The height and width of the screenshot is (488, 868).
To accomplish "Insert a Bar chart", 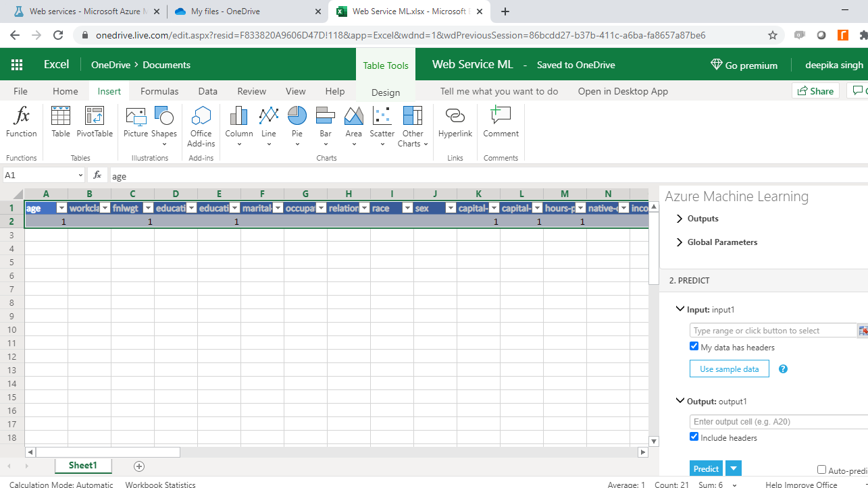I will [x=326, y=126].
